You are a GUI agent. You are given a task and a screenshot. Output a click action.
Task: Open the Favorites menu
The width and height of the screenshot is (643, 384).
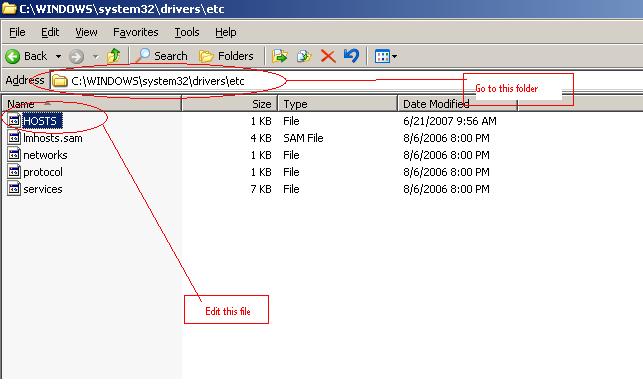[135, 32]
